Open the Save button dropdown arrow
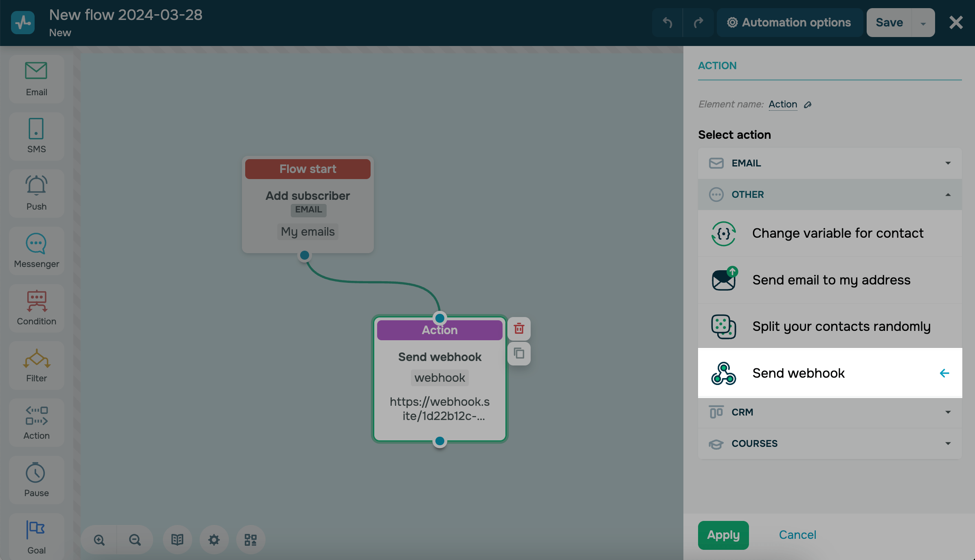This screenshot has height=560, width=975. (x=923, y=23)
